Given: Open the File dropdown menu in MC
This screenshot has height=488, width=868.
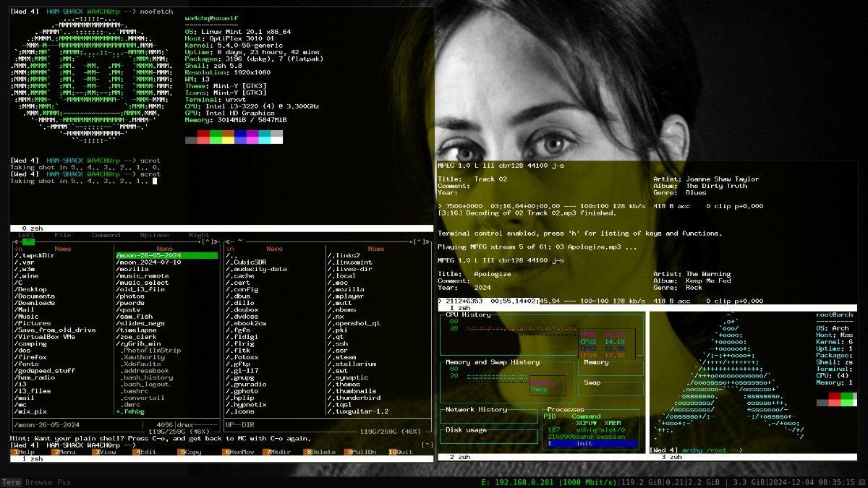Looking at the screenshot, I should pyautogui.click(x=63, y=235).
